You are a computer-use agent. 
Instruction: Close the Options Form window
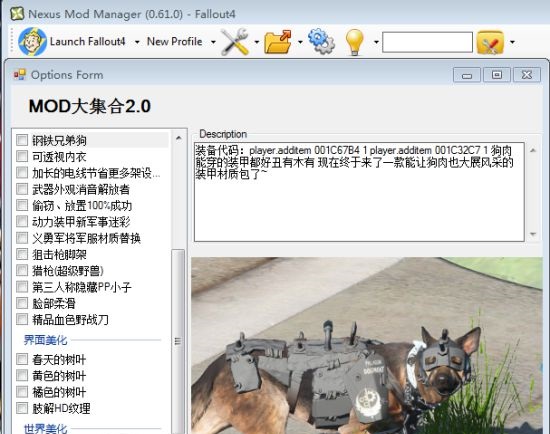[526, 75]
